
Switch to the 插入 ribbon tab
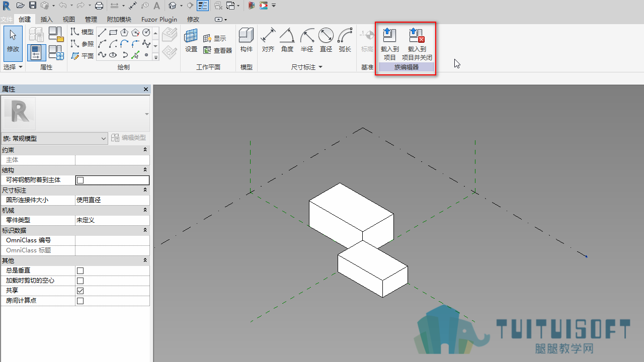(46, 20)
